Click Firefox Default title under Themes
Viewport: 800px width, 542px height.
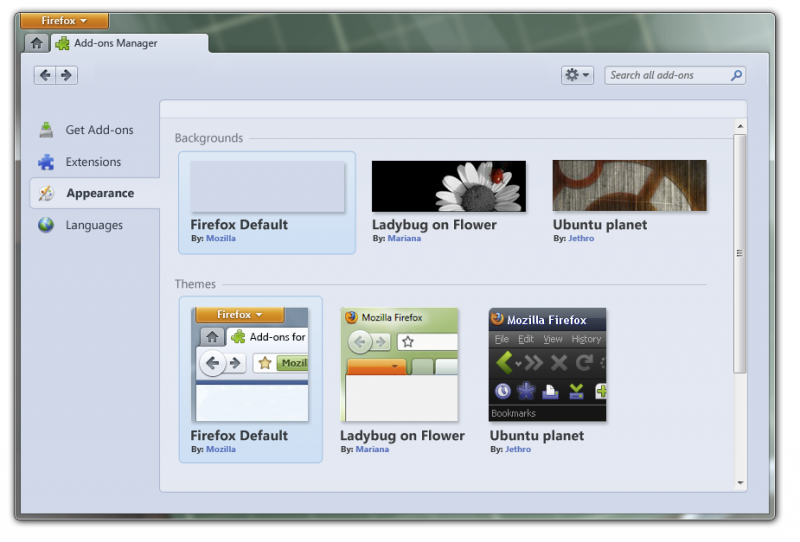tap(239, 436)
